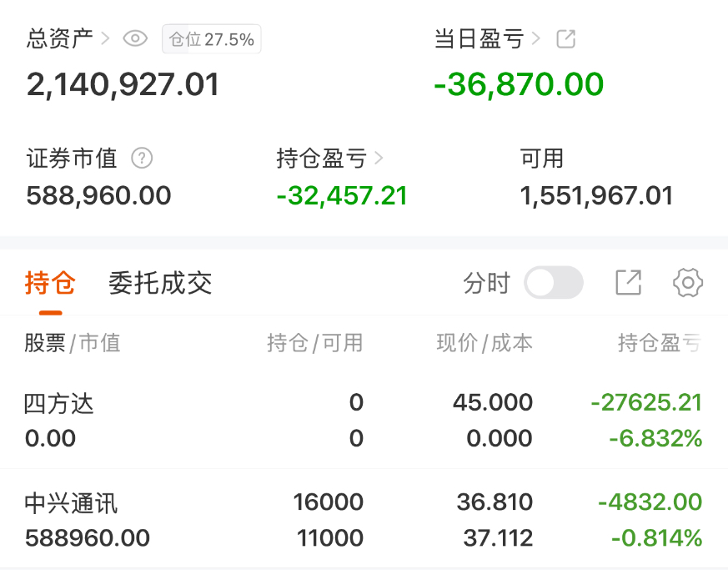Click the help question mark beside 证券市值

tap(142, 158)
